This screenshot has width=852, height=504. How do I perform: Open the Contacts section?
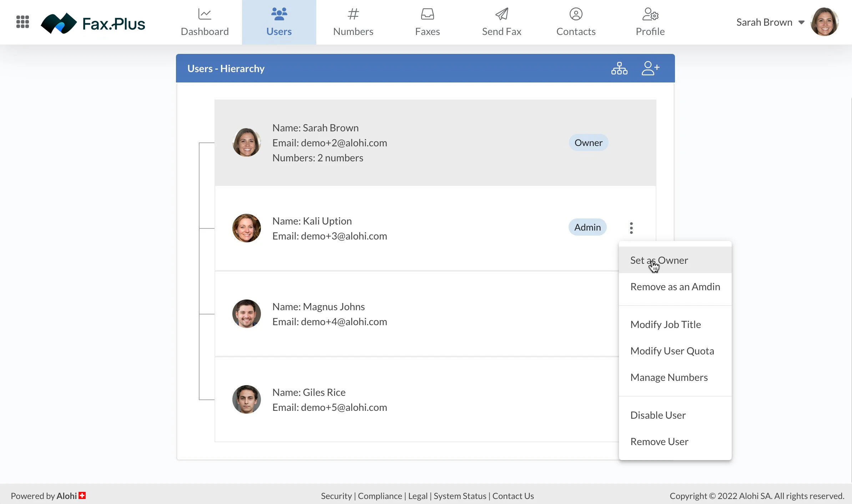pos(575,22)
